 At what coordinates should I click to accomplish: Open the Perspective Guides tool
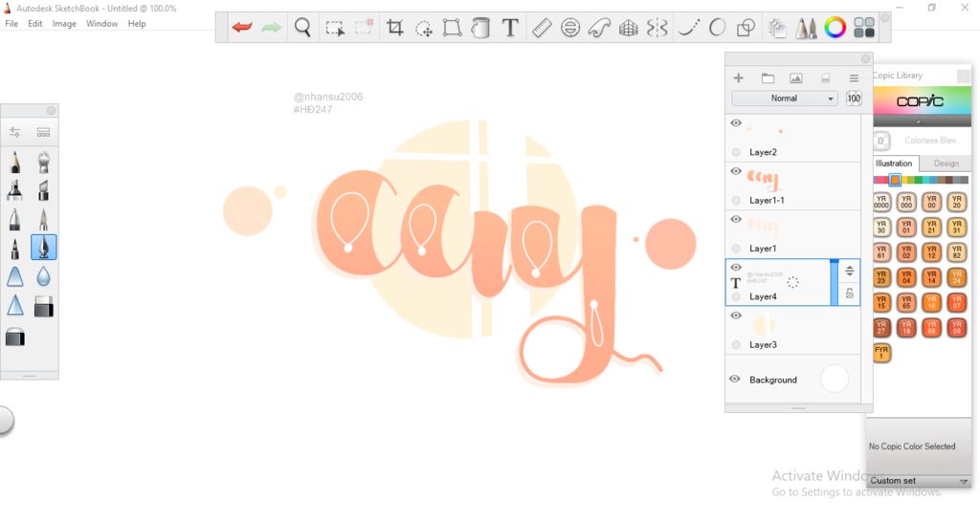[x=628, y=28]
